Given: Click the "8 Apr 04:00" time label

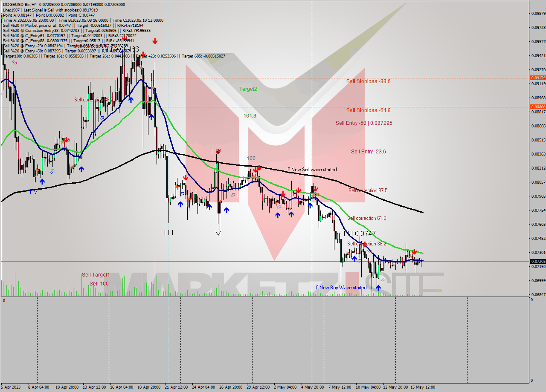Looking at the screenshot, I should [38, 387].
